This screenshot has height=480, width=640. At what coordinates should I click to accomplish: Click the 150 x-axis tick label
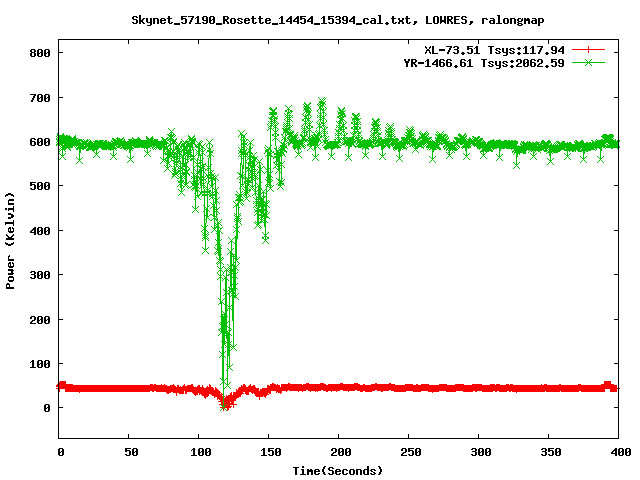pyautogui.click(x=271, y=452)
